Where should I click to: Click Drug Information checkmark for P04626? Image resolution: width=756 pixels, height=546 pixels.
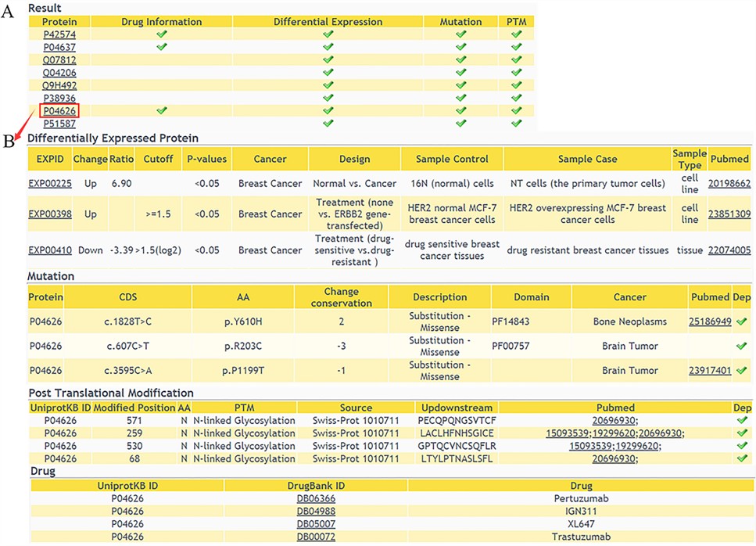[x=162, y=110]
